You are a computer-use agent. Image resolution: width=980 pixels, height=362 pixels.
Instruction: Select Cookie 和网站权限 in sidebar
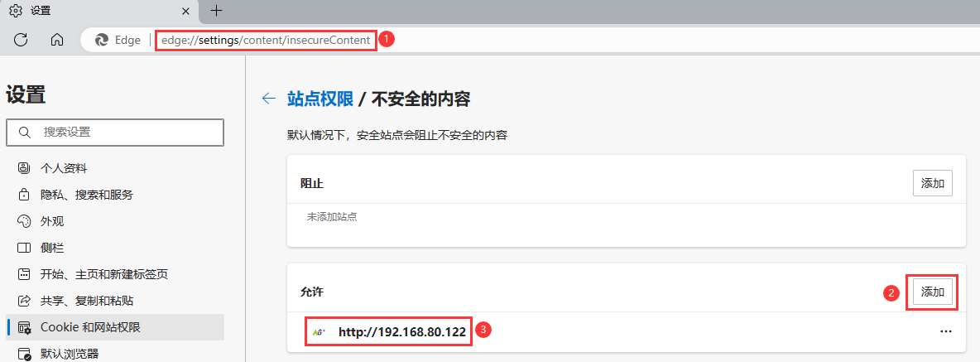tap(90, 327)
